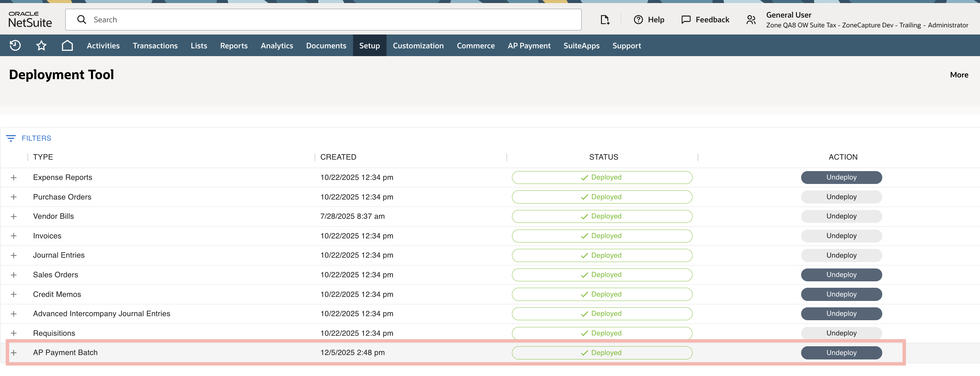
Task: Click the Deployment Tool page title
Action: (61, 75)
